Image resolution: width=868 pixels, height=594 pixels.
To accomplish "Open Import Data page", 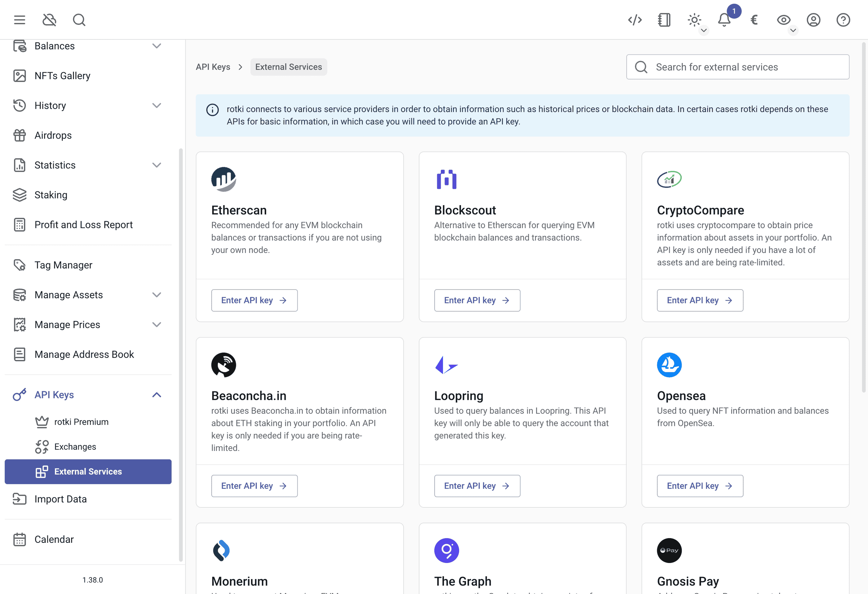I will [88, 499].
